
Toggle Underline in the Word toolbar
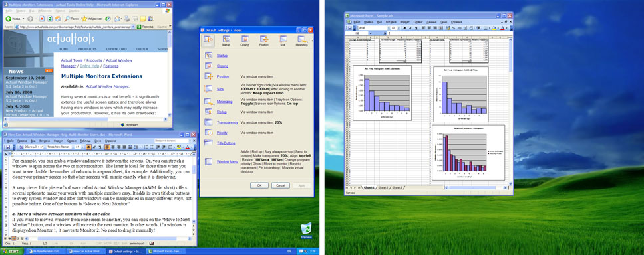coord(100,147)
